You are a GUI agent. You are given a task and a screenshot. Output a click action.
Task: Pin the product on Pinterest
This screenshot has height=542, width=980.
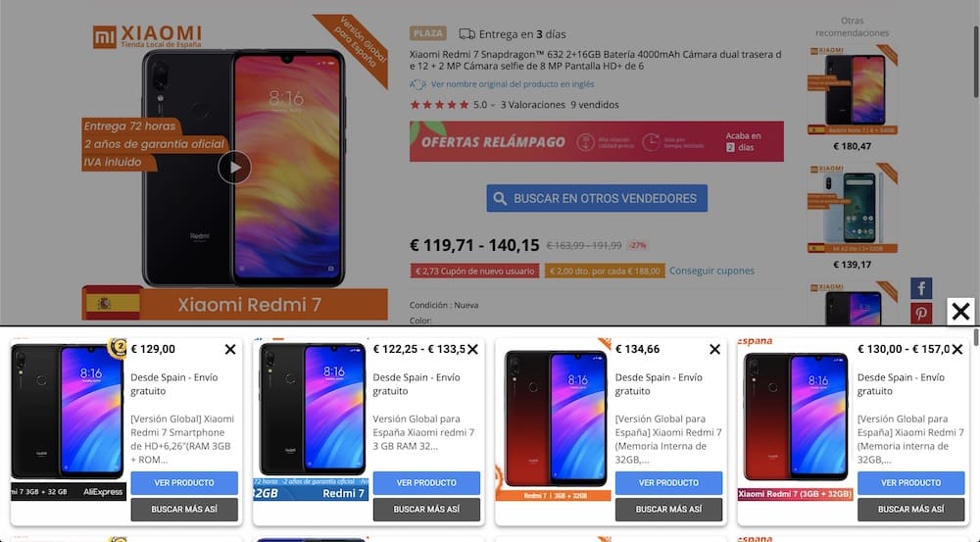point(921,314)
